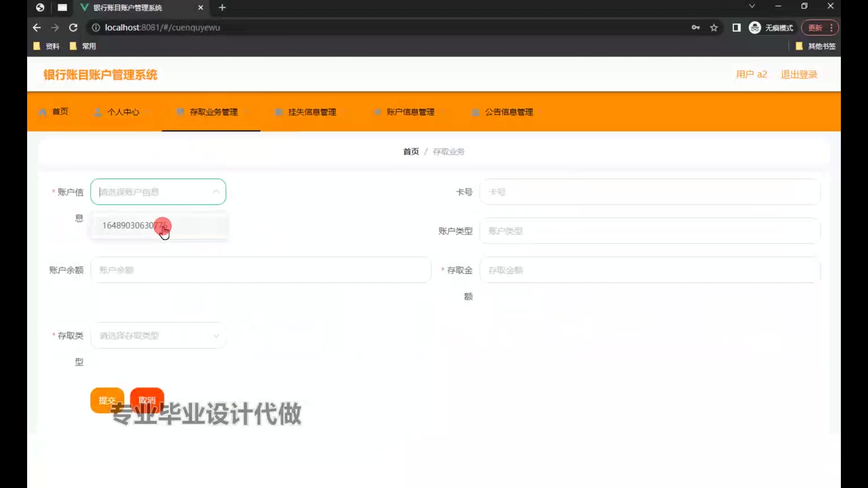The width and height of the screenshot is (868, 488).
Task: Collapse the 账户信息 dropdown arrow
Action: click(216, 192)
